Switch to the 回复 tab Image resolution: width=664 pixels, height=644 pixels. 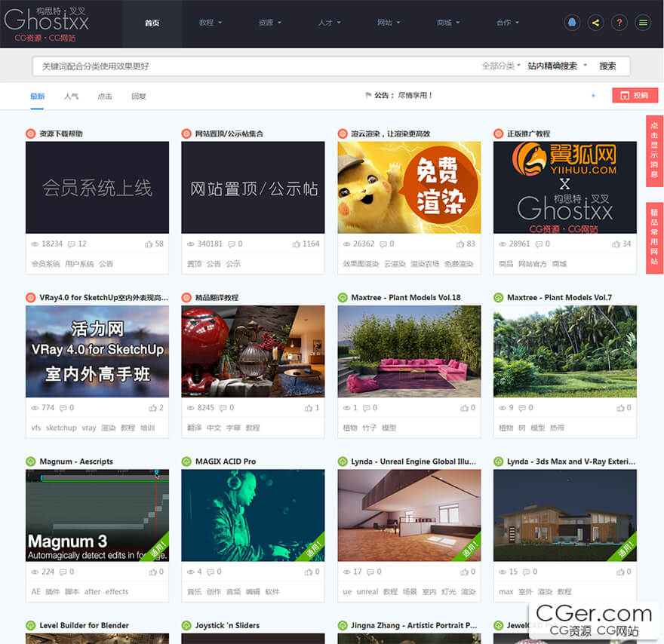pyautogui.click(x=139, y=97)
